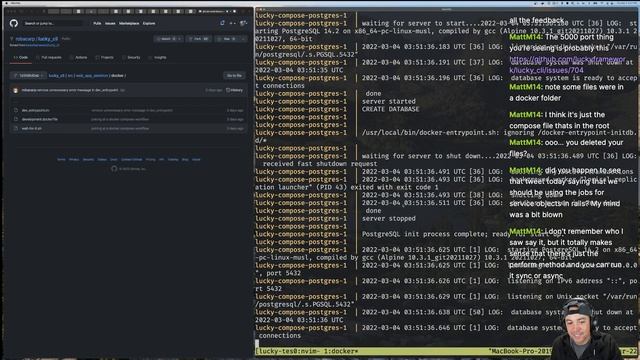
Task: Go to lucky_cli root in breadcrumb
Action: coord(56,76)
